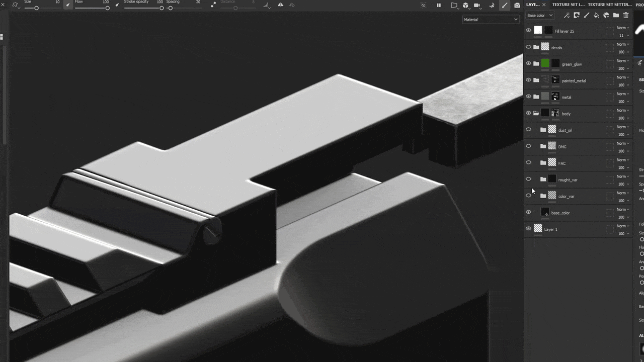Select the base_color layer name
The image size is (644, 362).
(x=560, y=213)
